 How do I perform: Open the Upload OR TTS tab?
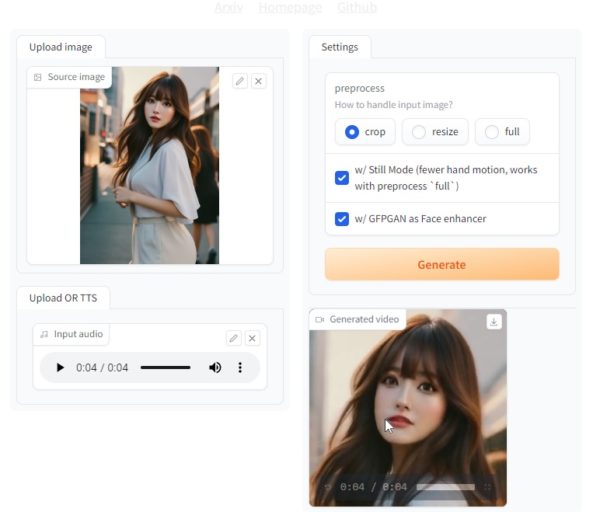(64, 298)
